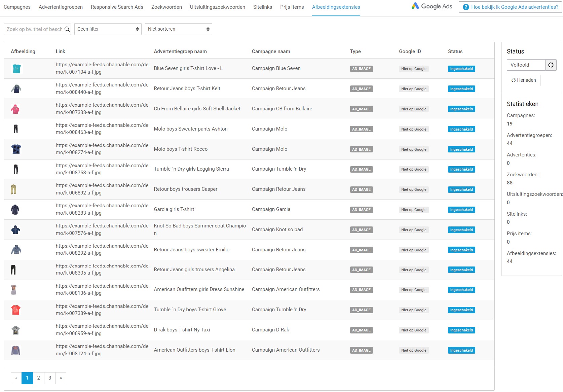Open the Molo boys T-shirt Rocco thumbnail

[x=16, y=149]
